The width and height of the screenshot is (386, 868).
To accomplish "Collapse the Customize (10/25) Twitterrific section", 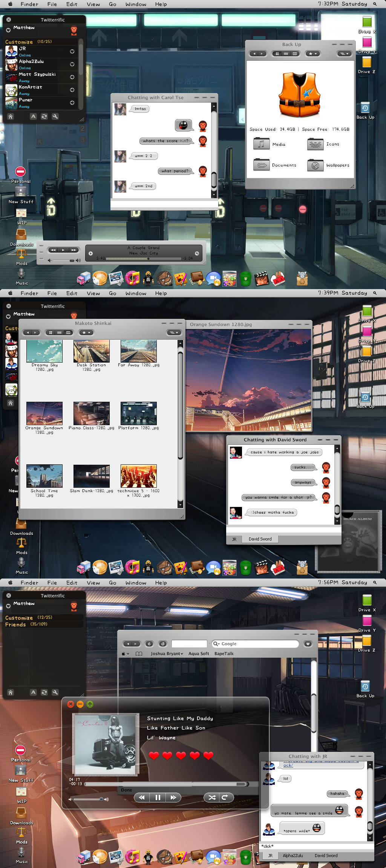I will coord(19,42).
